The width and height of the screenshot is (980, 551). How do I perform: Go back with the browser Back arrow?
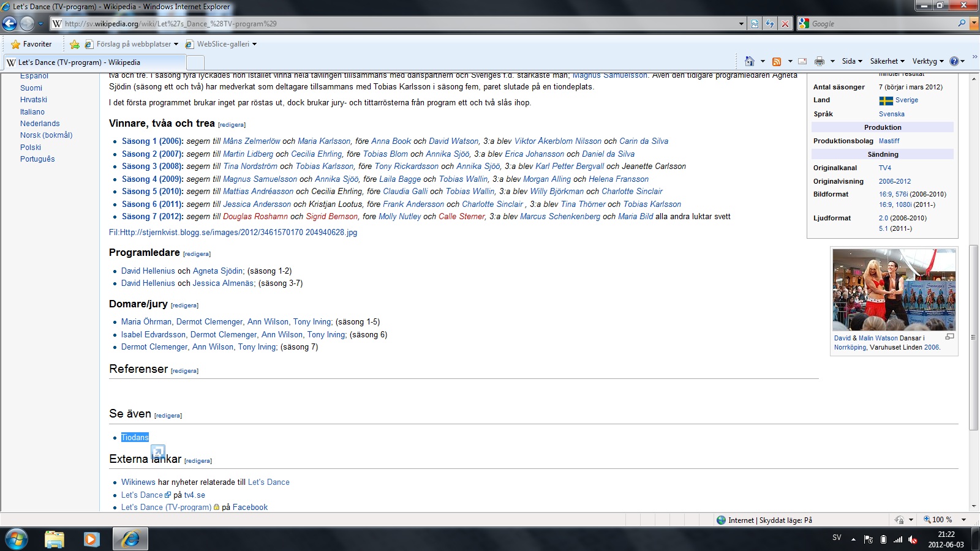pyautogui.click(x=10, y=24)
